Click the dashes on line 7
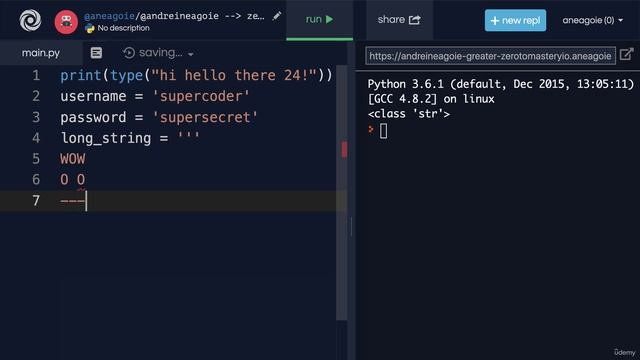This screenshot has width=640, height=360. (x=72, y=200)
